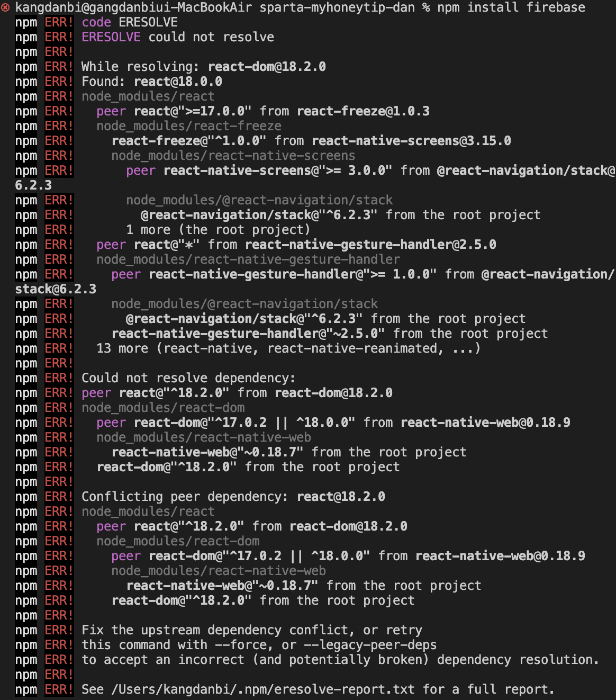Image resolution: width=616 pixels, height=700 pixels.
Task: Click the 'kangdanbi@gangdanbiui-MacBookAir' prompt text
Action: [133, 7]
